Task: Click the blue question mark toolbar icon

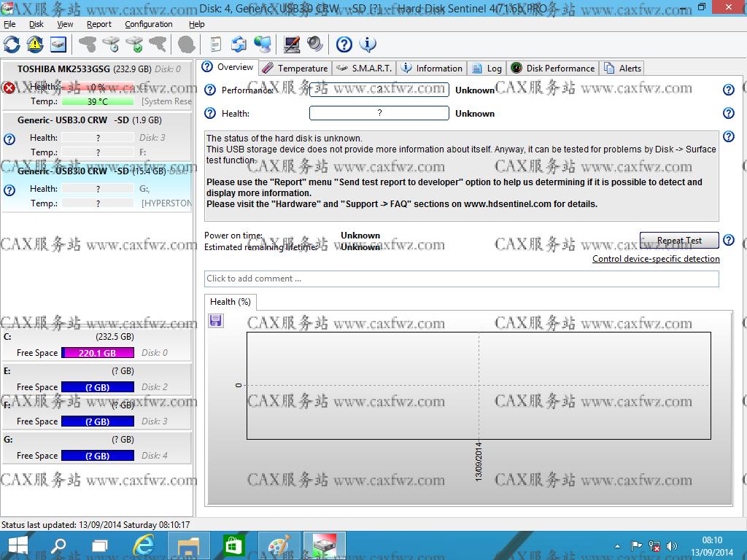Action: 344,44
